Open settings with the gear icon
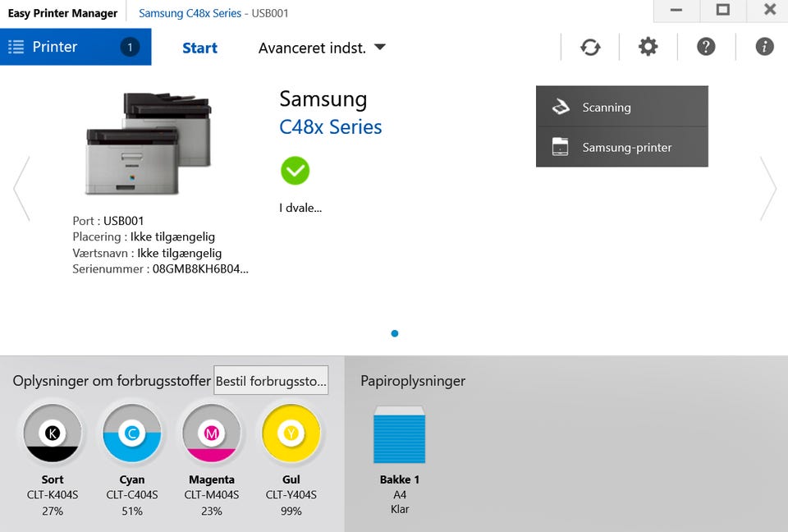The width and height of the screenshot is (788, 532). click(x=648, y=47)
